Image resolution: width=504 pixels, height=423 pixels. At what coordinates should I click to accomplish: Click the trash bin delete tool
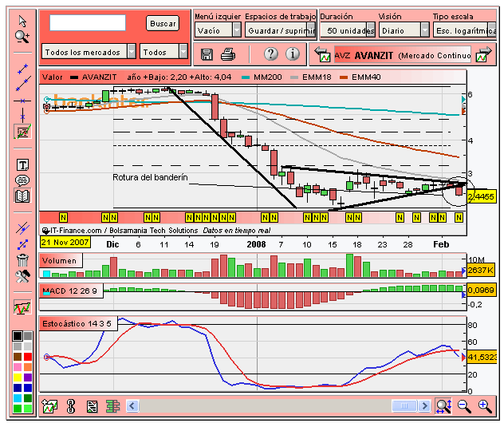click(22, 260)
